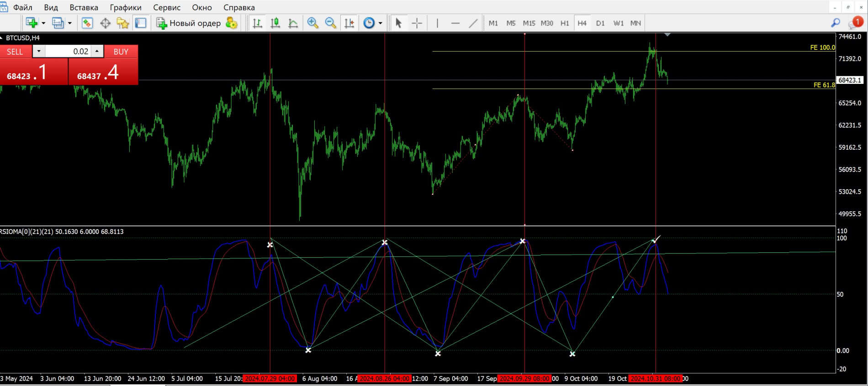
Task: Open the Сервис menu
Action: 167,7
